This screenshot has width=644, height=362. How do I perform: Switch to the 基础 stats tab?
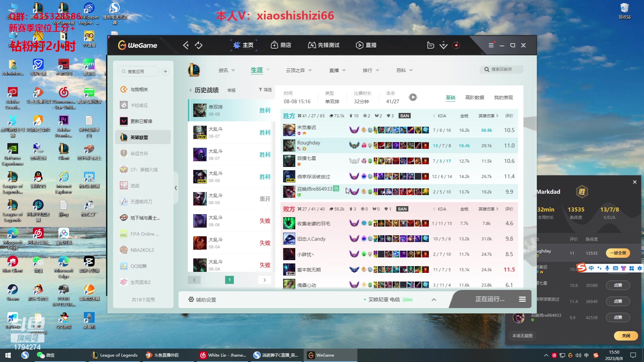tap(450, 98)
